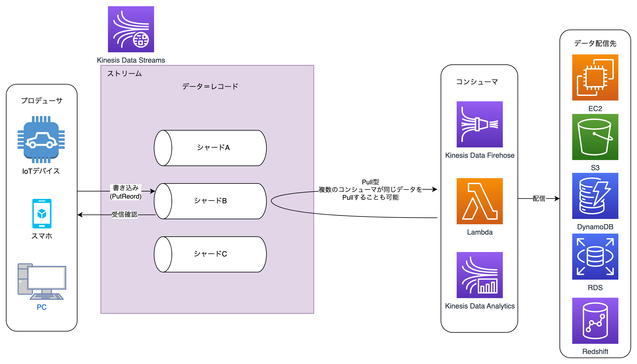This screenshot has width=637, height=364.
Task: Click the Pull型 description text box
Action: pyautogui.click(x=370, y=190)
